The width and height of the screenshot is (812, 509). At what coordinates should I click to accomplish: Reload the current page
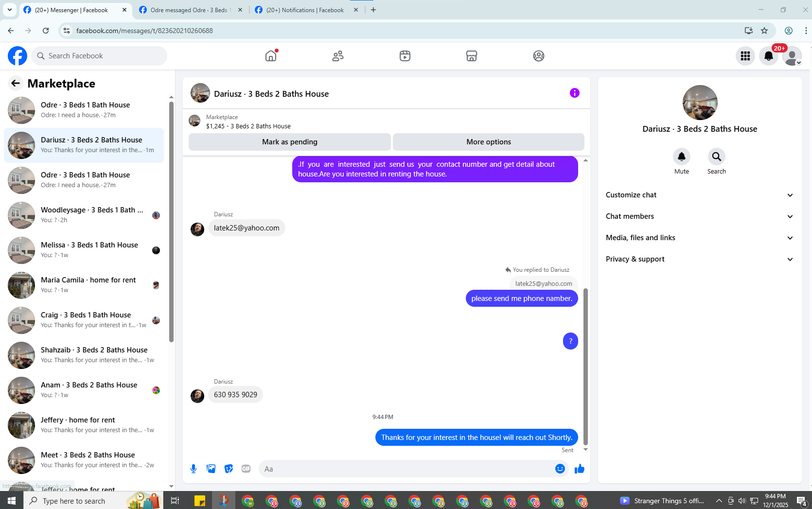tap(46, 31)
